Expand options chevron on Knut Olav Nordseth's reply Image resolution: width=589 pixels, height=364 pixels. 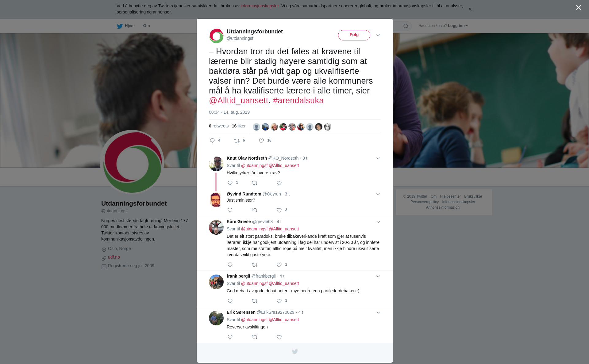(378, 158)
